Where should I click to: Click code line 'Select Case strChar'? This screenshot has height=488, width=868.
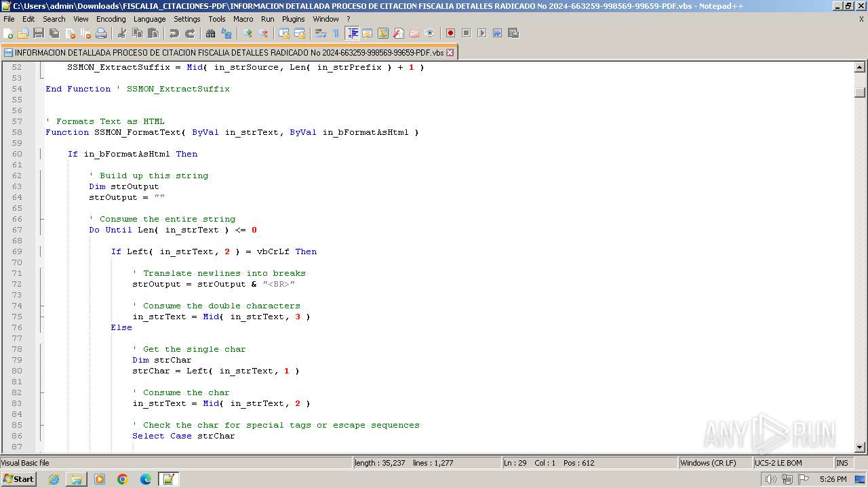[x=184, y=436]
